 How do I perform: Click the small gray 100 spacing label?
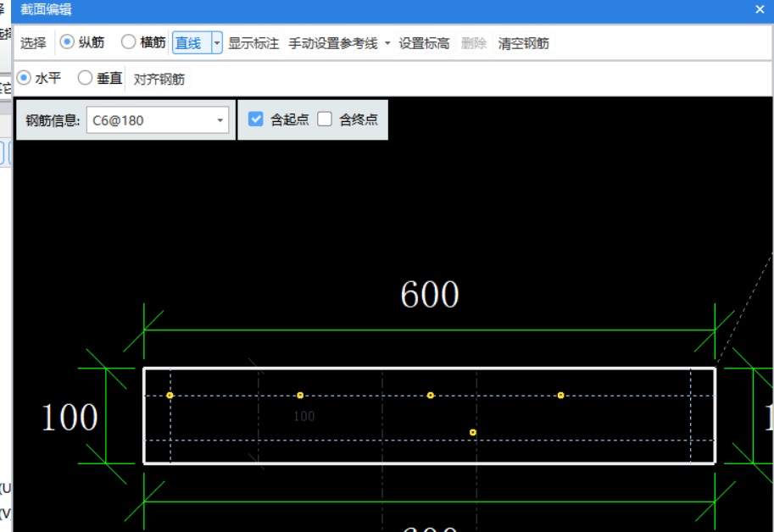click(x=304, y=416)
